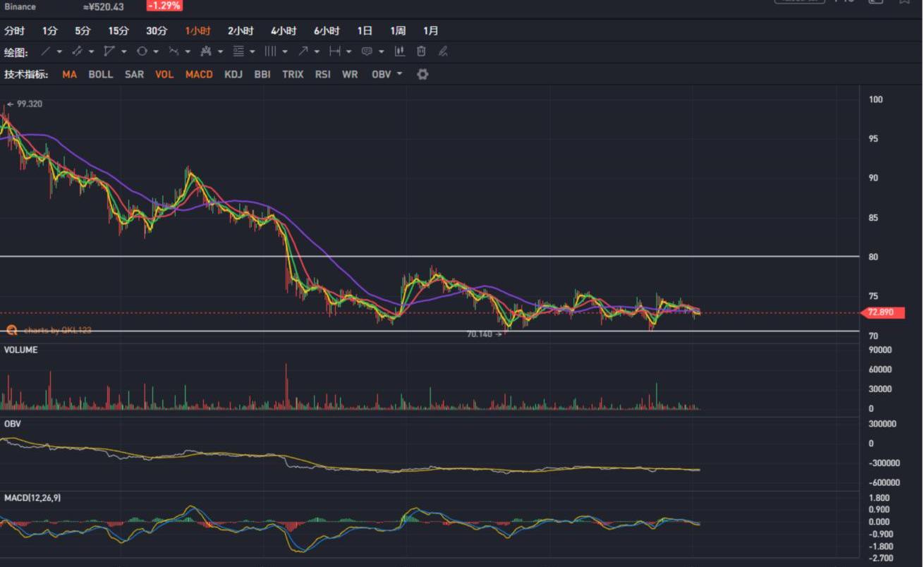Click the pencil edit icon
The image size is (924, 567).
(442, 51)
